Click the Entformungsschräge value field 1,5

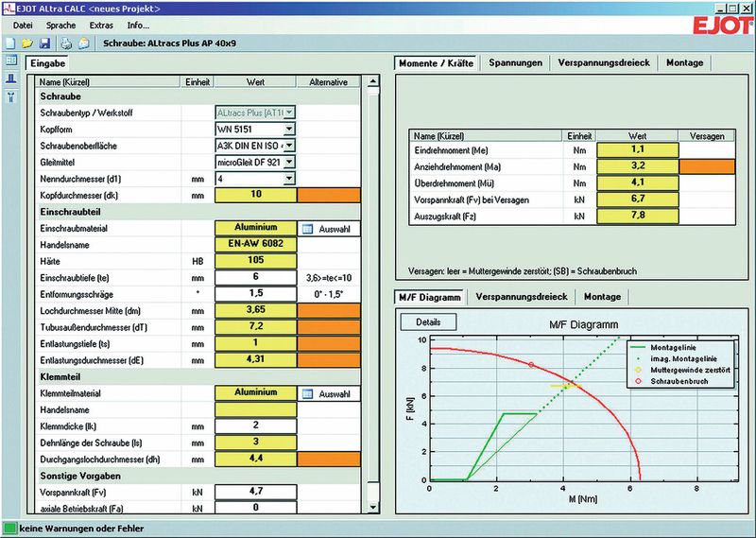[x=255, y=294]
